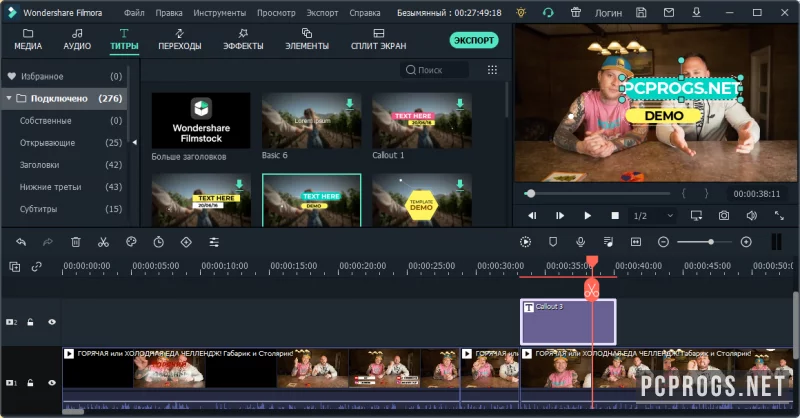Switch to the ПЕРЕХОДЫ tab
800x418 pixels.
pyautogui.click(x=180, y=40)
